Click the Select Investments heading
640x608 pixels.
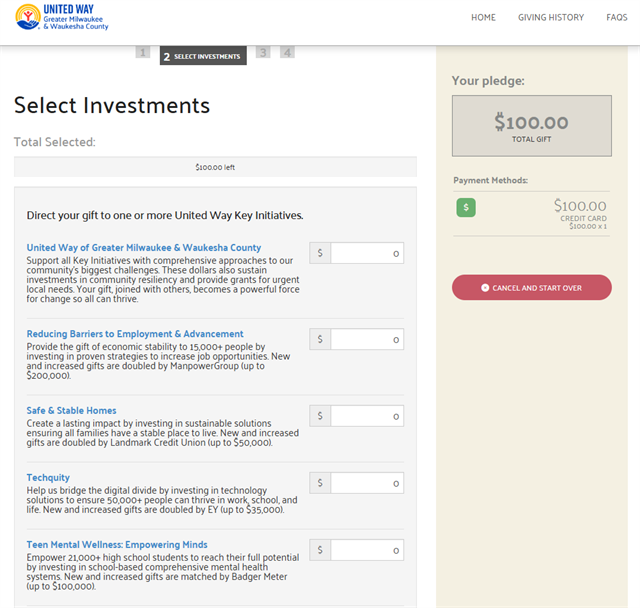coord(112,105)
